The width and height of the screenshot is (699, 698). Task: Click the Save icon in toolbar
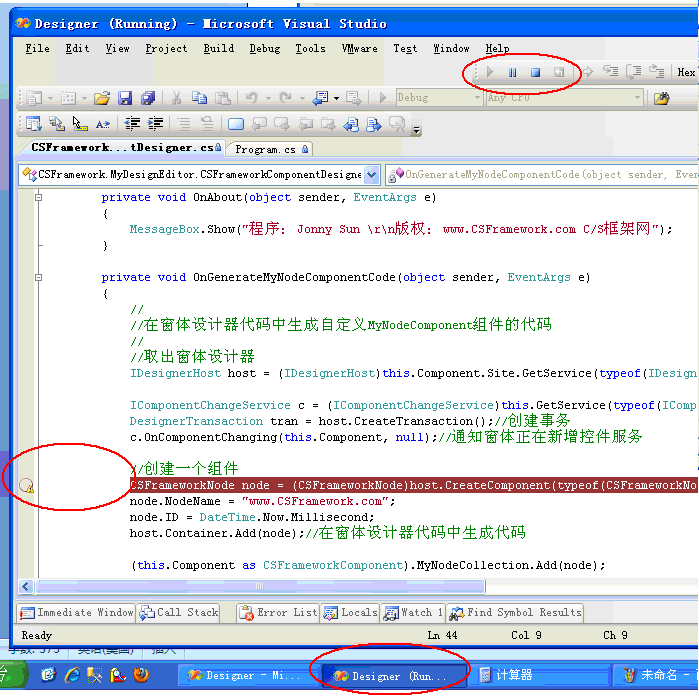click(125, 98)
